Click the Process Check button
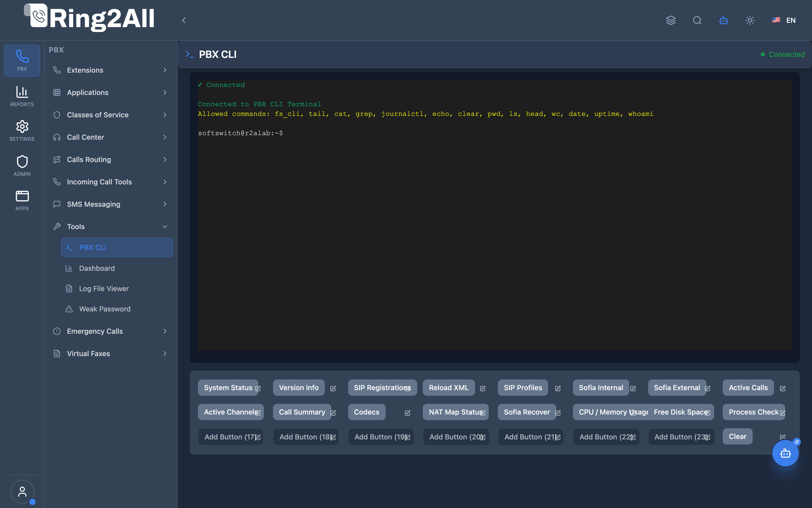The height and width of the screenshot is (508, 812). click(754, 412)
